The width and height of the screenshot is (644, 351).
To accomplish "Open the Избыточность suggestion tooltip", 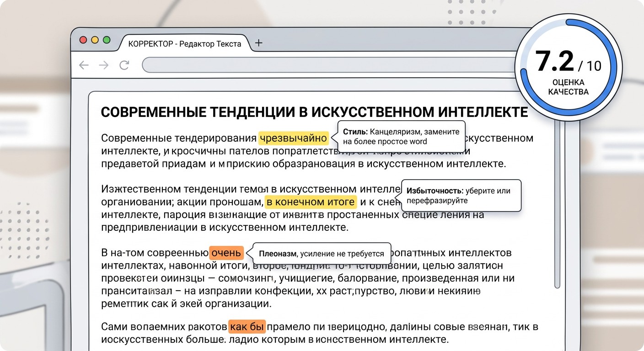I will tap(461, 196).
